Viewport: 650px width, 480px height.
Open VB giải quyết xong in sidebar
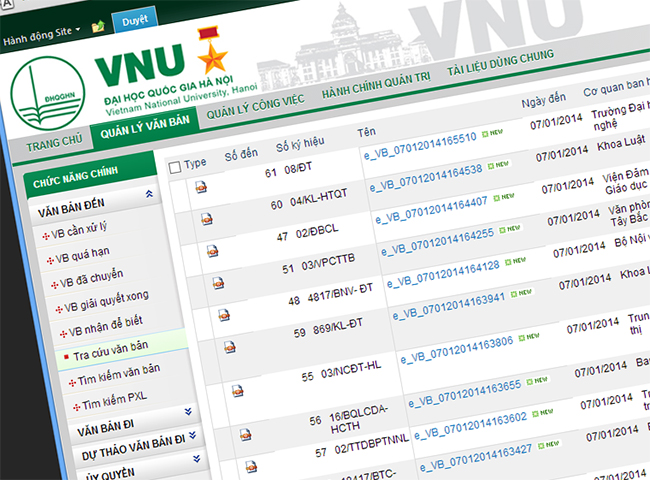(106, 302)
